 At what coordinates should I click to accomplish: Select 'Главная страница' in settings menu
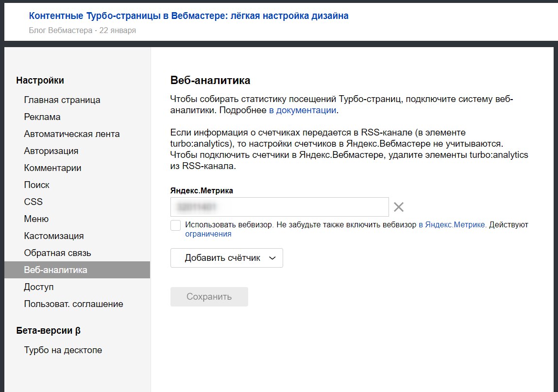(62, 100)
